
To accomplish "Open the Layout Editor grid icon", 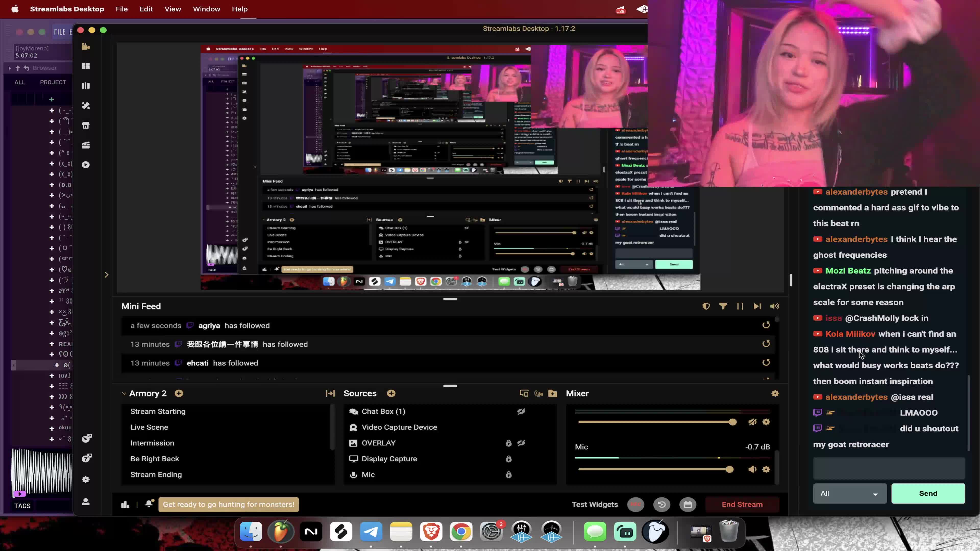I will tap(85, 66).
